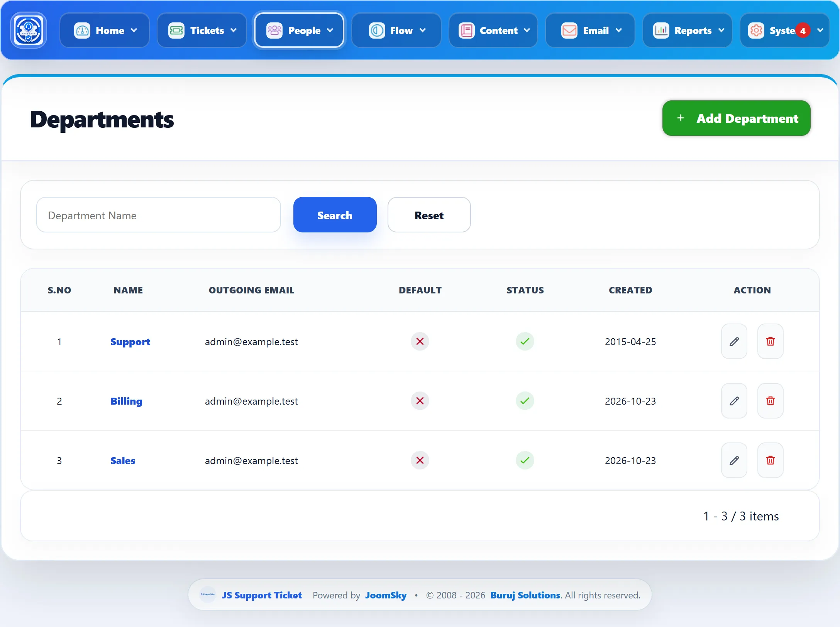Toggle default for the Support department
Screen dimensions: 840x627
pos(420,341)
